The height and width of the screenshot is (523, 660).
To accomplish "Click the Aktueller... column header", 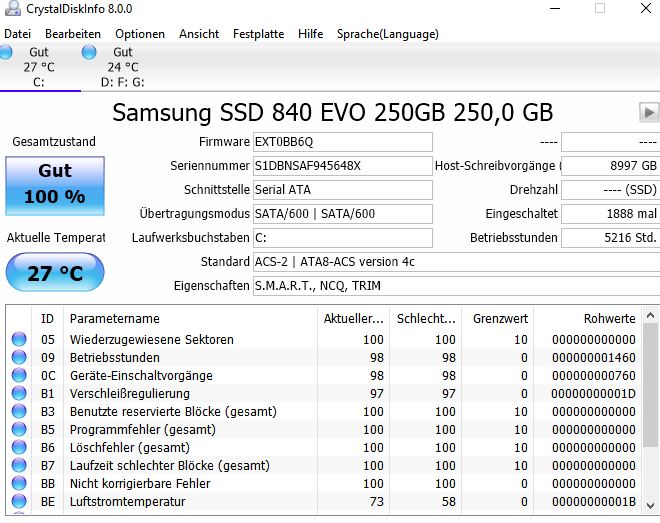I will click(354, 319).
